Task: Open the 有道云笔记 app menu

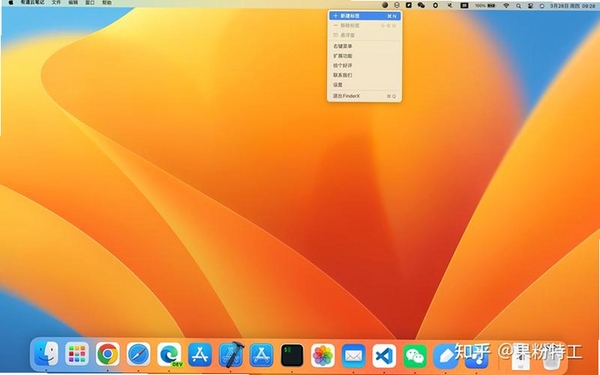Action: tap(33, 3)
